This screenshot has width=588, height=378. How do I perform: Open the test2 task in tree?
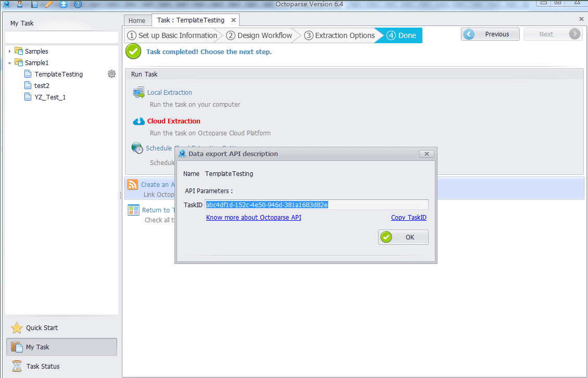[x=42, y=85]
